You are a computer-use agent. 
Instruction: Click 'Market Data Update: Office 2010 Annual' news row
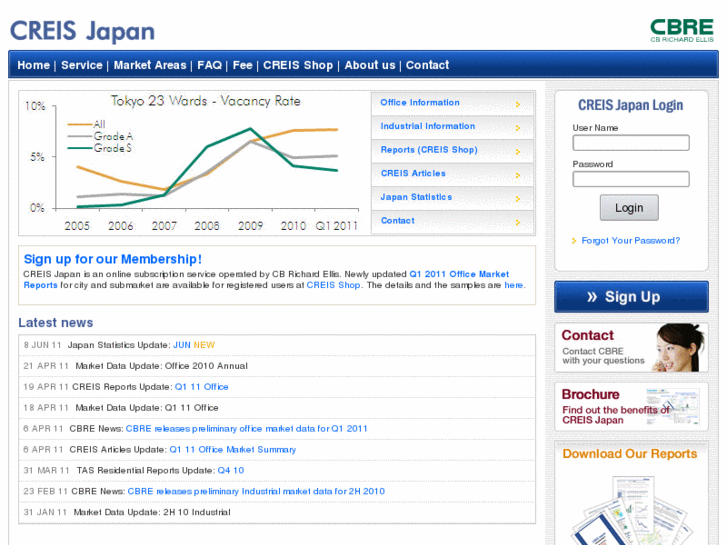[277, 366]
